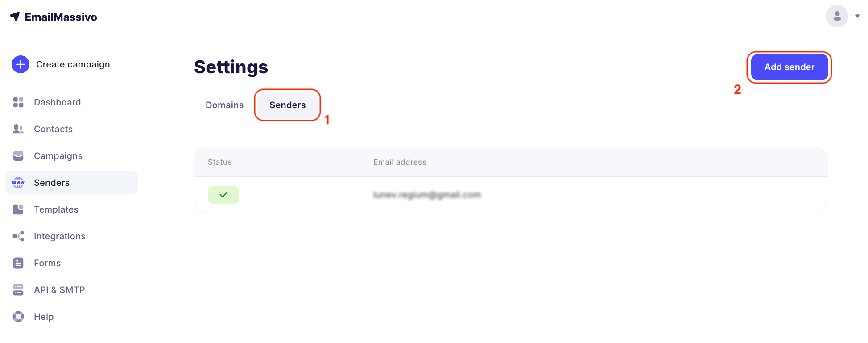Switch to the Domains tab
The image size is (868, 343).
224,105
